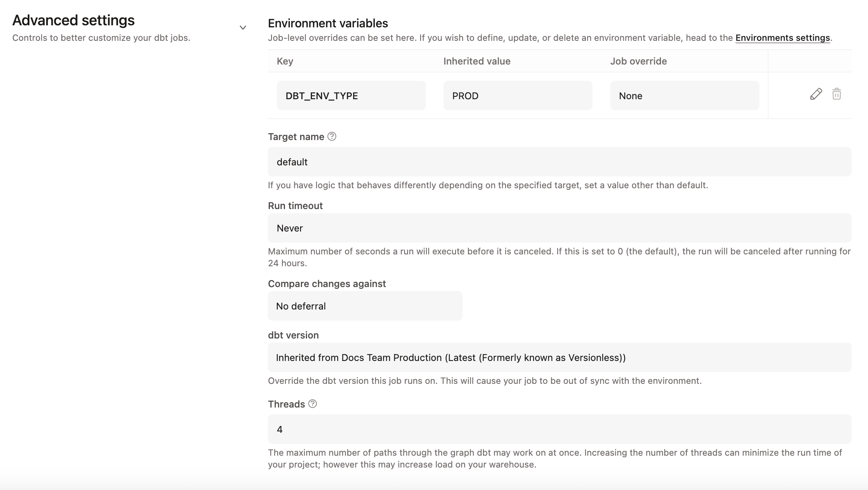Collapse the Advanced settings section
Viewport: 868px width, 490px height.
coord(243,27)
